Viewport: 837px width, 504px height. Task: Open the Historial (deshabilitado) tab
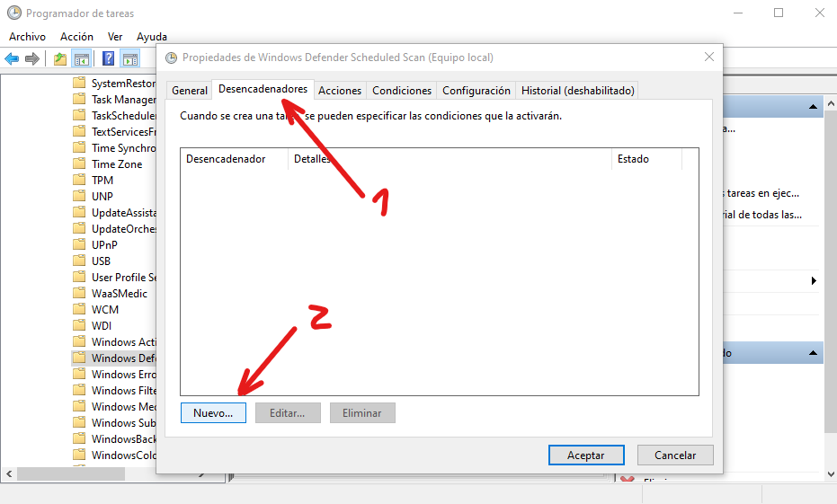577,91
